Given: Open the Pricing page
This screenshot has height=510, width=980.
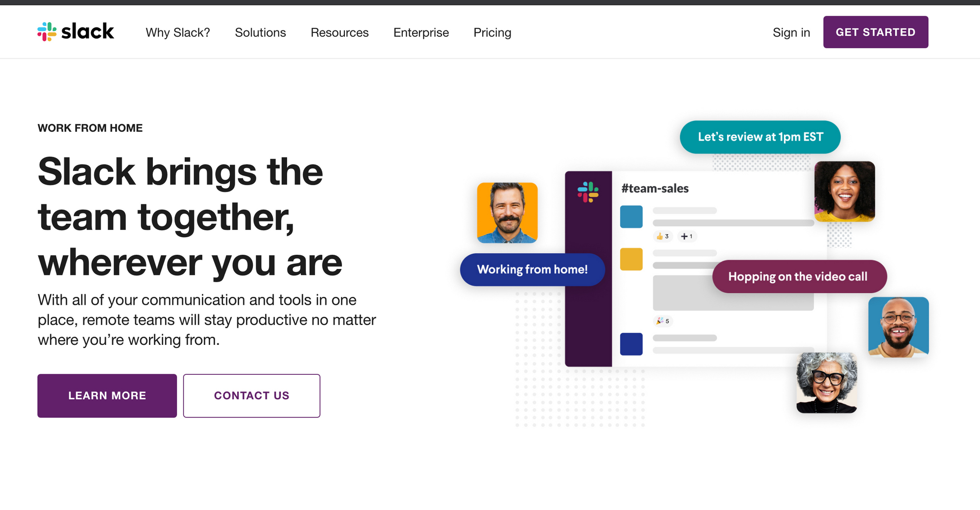Looking at the screenshot, I should click(492, 32).
